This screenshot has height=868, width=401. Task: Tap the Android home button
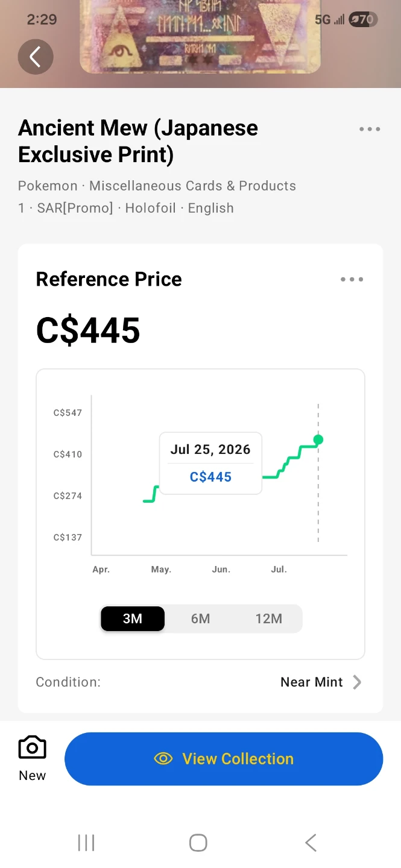pyautogui.click(x=198, y=843)
